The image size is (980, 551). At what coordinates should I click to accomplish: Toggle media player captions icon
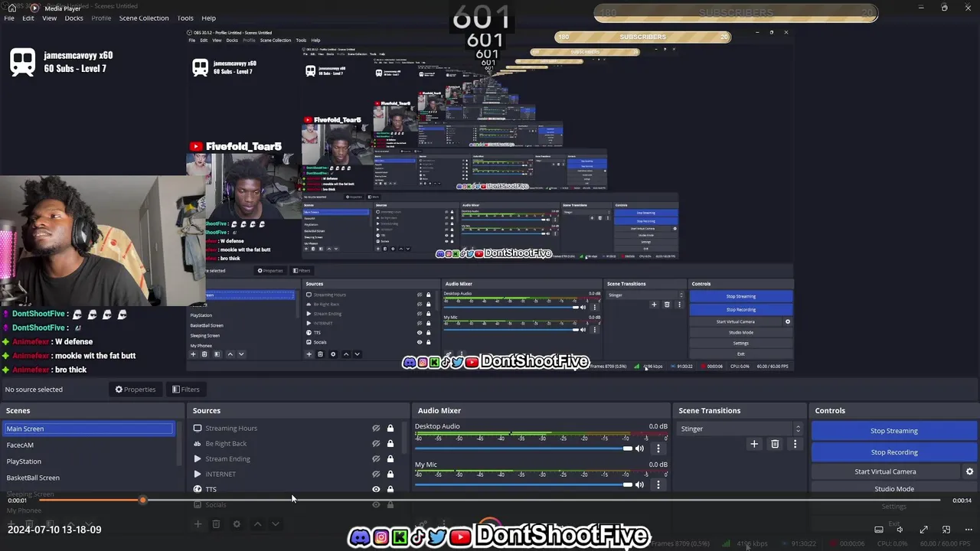(x=879, y=530)
